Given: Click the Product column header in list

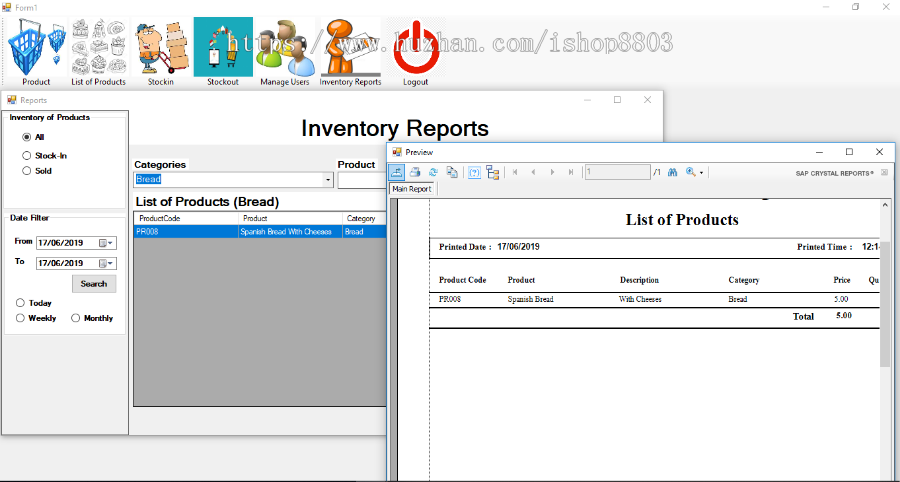Looking at the screenshot, I should (290, 219).
